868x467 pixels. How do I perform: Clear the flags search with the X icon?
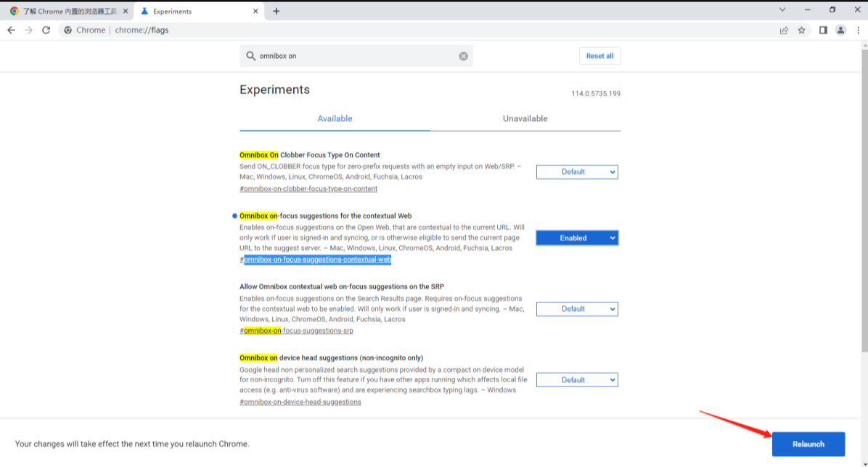click(463, 56)
